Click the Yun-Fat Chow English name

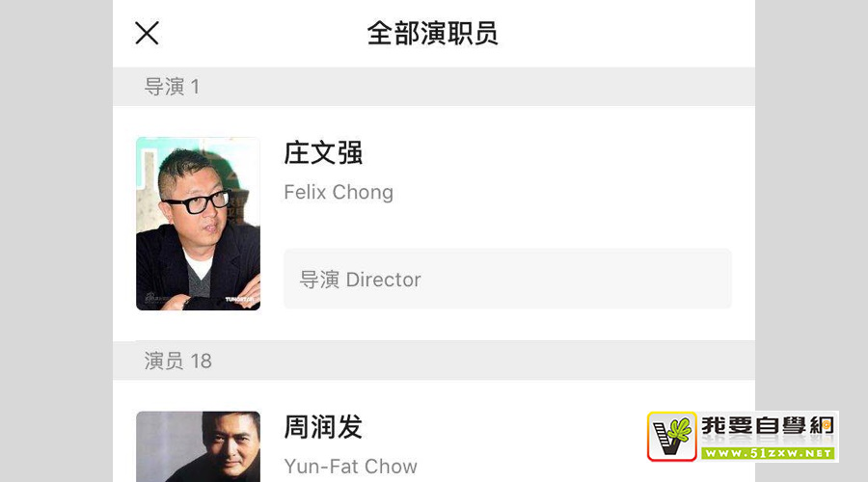coord(350,466)
